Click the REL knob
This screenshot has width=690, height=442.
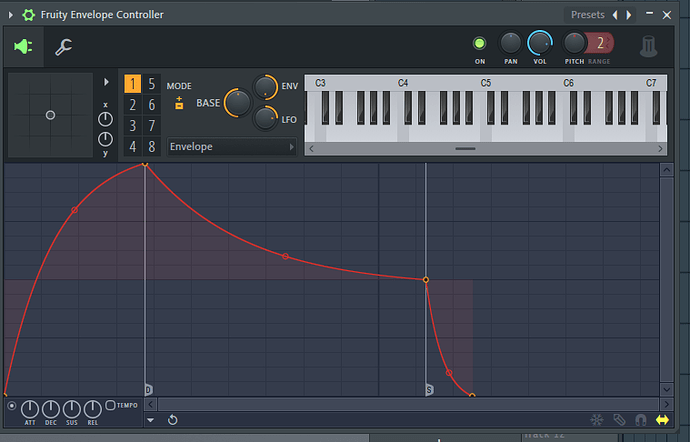[x=92, y=409]
